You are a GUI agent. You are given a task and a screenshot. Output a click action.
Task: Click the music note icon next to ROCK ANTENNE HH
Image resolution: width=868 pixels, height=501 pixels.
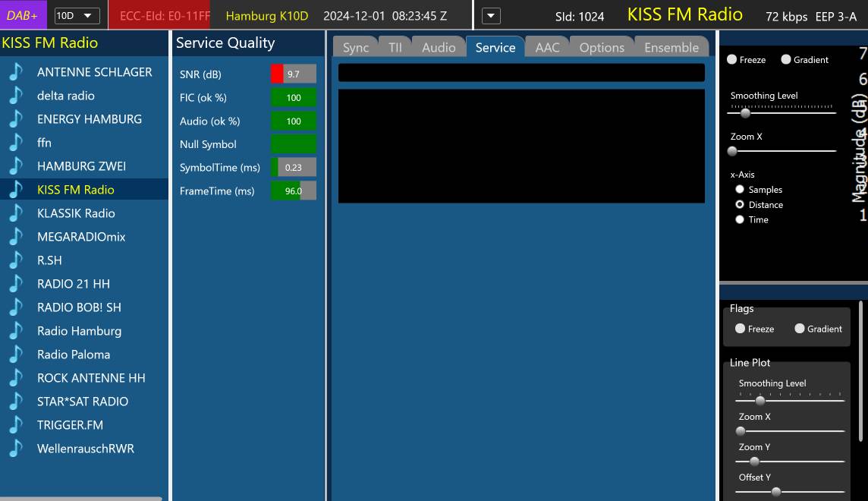pyautogui.click(x=16, y=378)
